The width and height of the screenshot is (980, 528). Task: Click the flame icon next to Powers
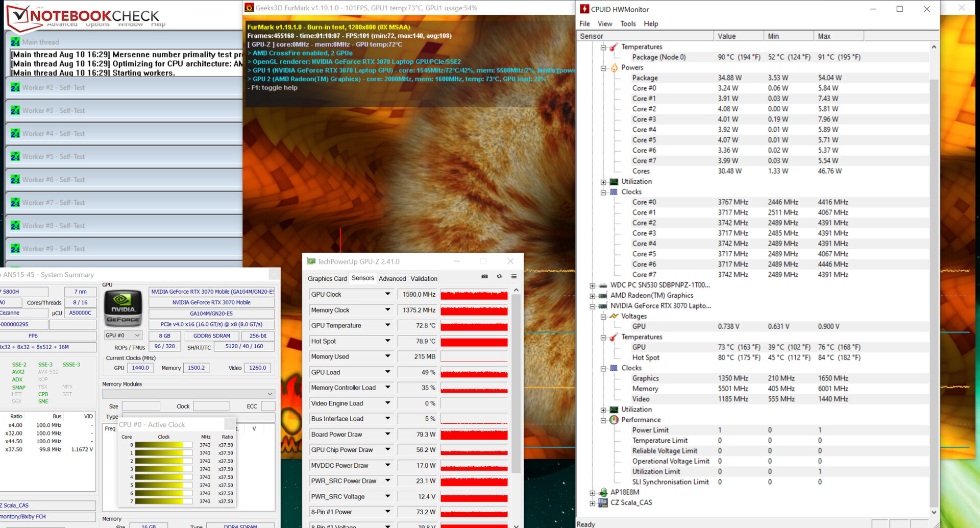[614, 67]
